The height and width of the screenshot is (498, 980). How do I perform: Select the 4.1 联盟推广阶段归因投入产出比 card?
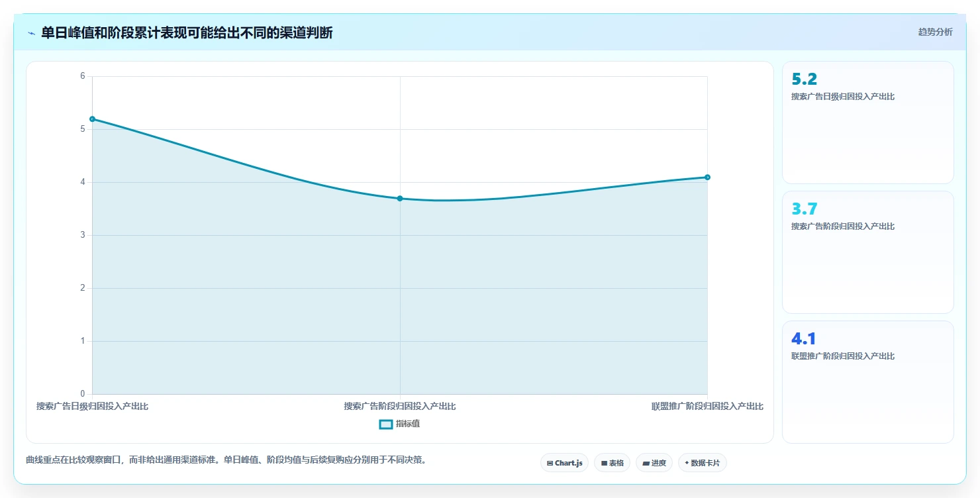[867, 382]
